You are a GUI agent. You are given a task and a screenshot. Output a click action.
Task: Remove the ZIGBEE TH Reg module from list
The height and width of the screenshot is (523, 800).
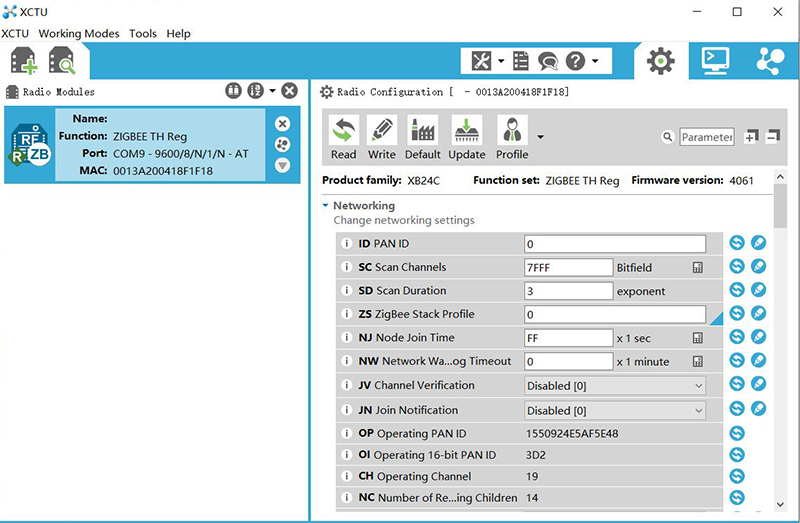[282, 124]
